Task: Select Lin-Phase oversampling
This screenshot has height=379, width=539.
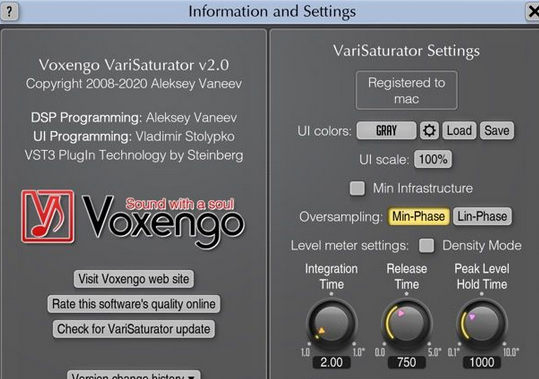Action: 482,216
